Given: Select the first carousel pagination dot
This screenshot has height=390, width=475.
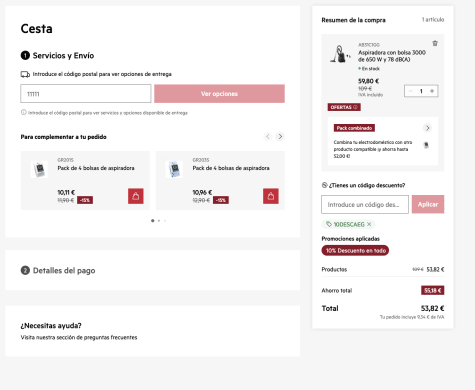Looking at the screenshot, I should pyautogui.click(x=153, y=221).
